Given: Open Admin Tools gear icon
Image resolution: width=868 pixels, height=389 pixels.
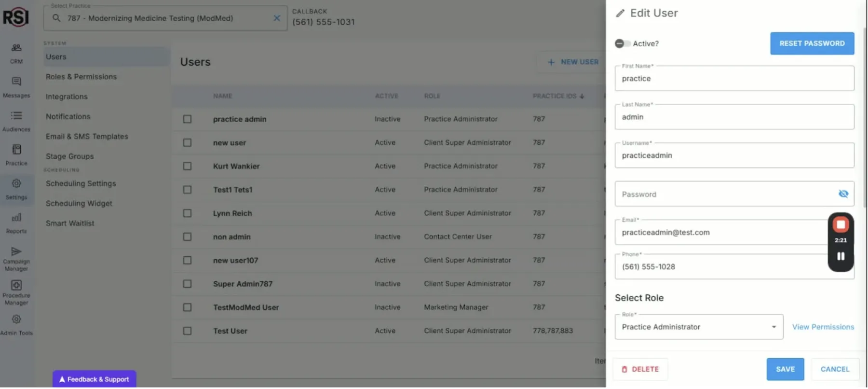Looking at the screenshot, I should (16, 320).
